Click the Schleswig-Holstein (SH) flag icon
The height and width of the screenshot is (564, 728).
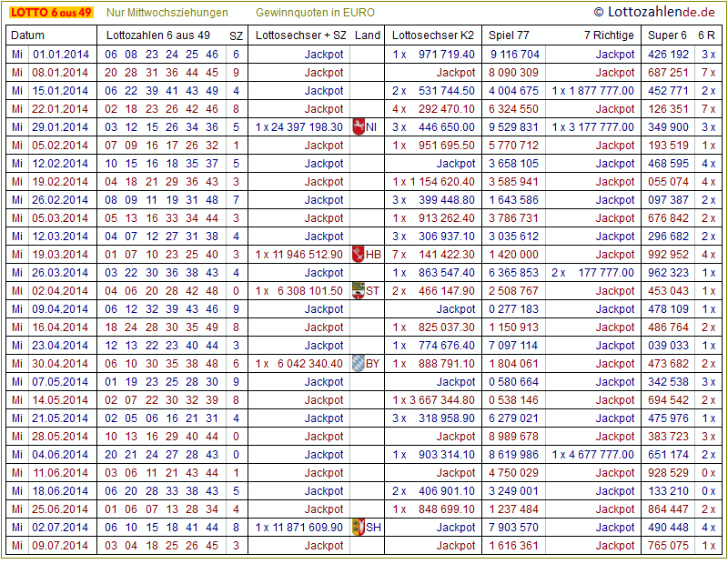(x=358, y=528)
